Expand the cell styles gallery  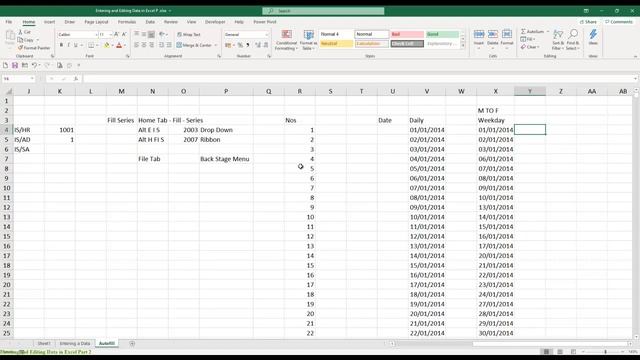point(463,46)
